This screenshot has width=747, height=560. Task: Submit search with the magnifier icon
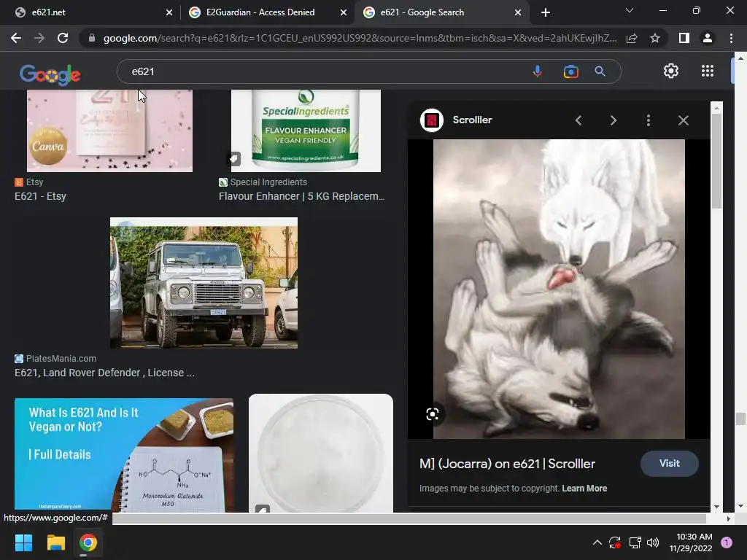(x=600, y=71)
